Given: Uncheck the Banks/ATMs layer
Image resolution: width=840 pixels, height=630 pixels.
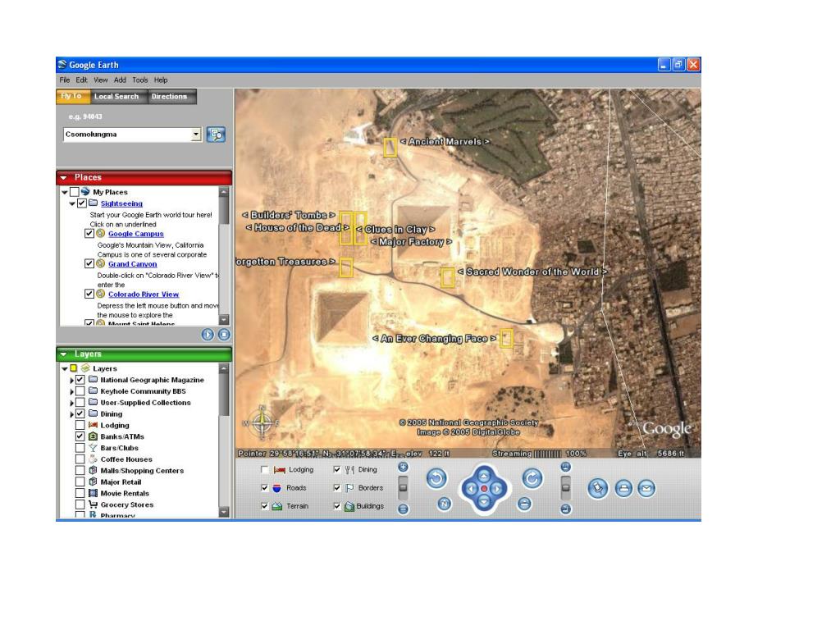Looking at the screenshot, I should point(80,436).
